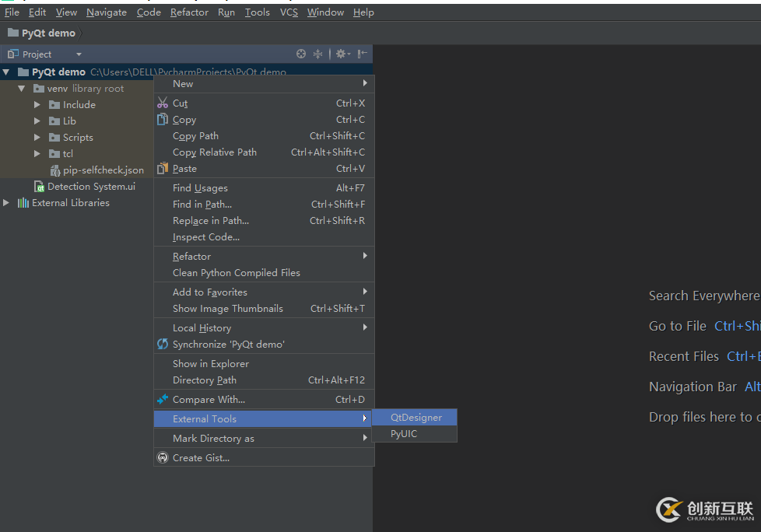Viewport: 761px width, 532px height.
Task: Click the Copy documents icon
Action: point(163,119)
